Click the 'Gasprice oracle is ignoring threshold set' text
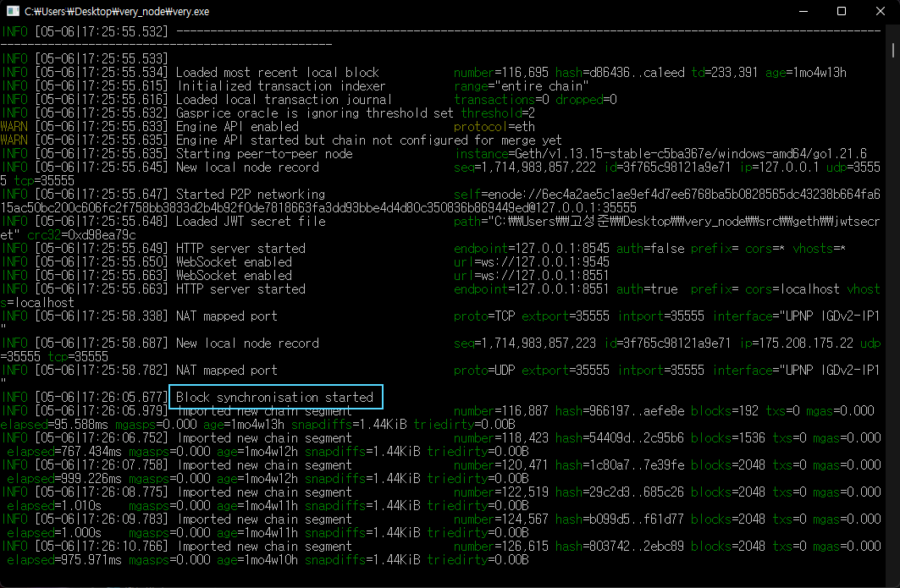The image size is (900, 588). tap(314, 113)
